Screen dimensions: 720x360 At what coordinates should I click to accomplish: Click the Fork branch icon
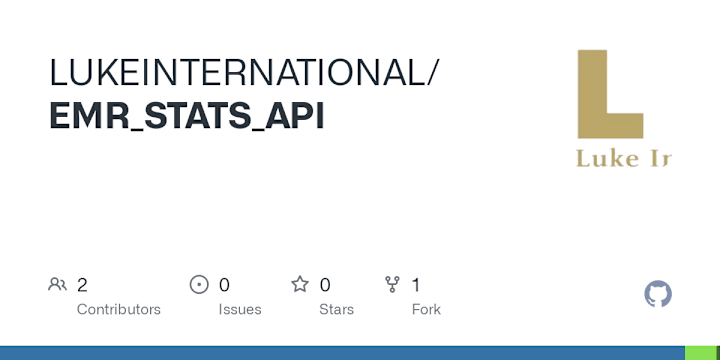coord(392,285)
